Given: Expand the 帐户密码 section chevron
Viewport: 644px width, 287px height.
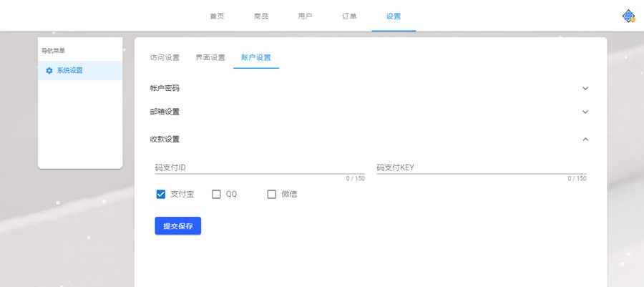Looking at the screenshot, I should click(x=585, y=88).
